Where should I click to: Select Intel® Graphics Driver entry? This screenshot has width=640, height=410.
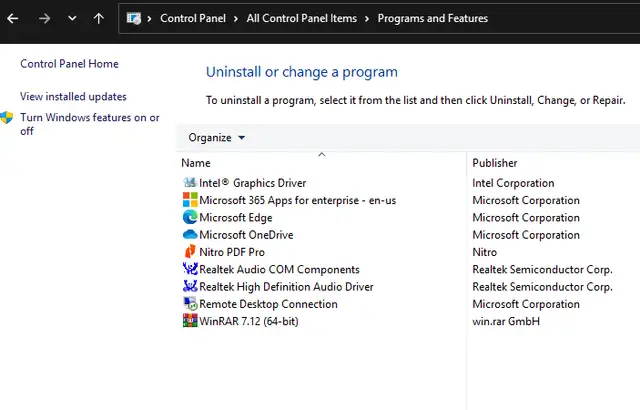tap(253, 183)
